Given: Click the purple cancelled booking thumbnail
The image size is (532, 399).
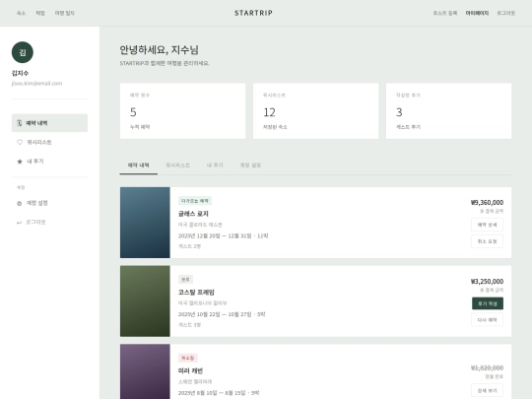Looking at the screenshot, I should coord(145,371).
